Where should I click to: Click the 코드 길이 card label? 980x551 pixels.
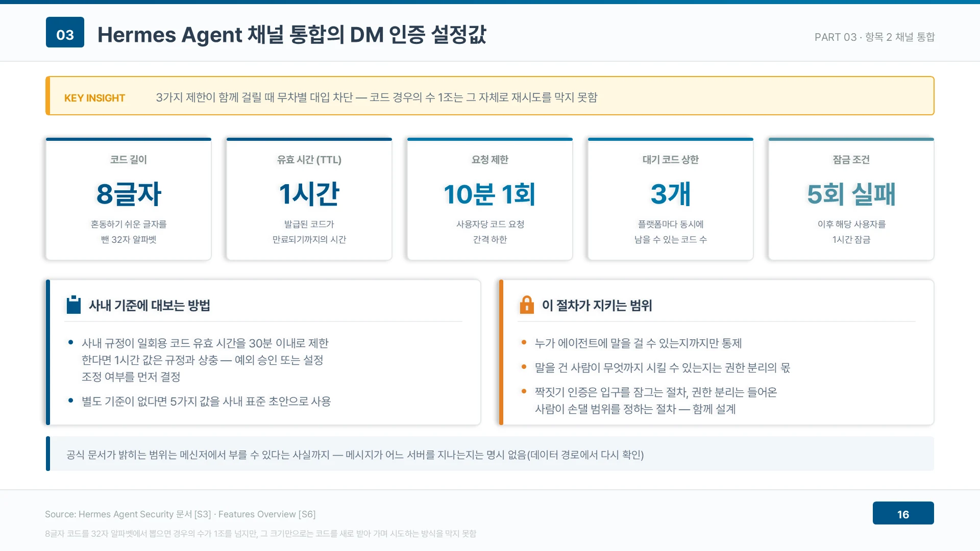129,160
